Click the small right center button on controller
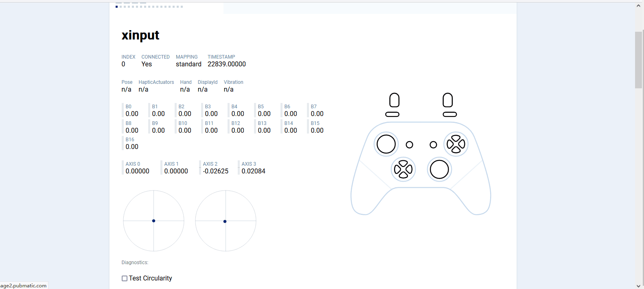The height and width of the screenshot is (289, 644). [433, 144]
